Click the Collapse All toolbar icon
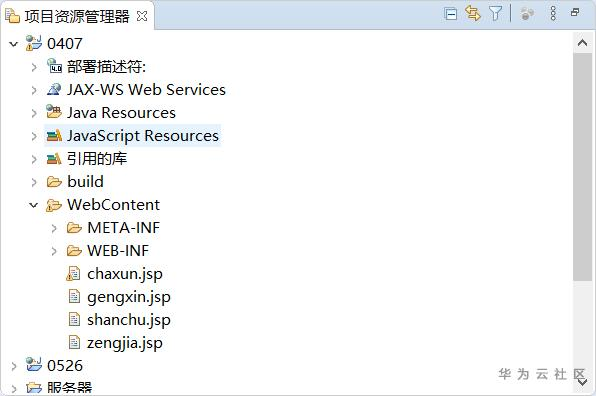Viewport: 596px width, 396px height. (450, 14)
